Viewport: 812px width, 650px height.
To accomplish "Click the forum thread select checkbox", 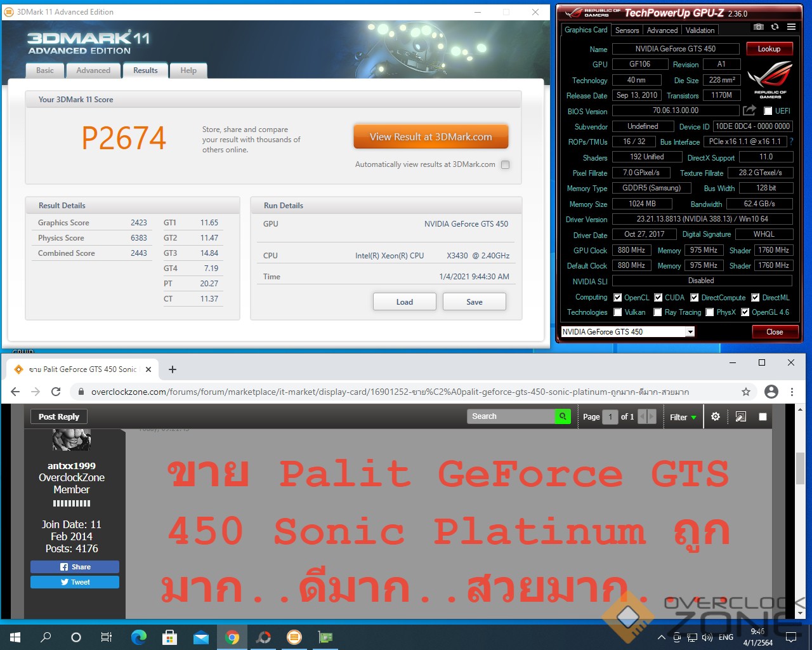I will pyautogui.click(x=763, y=416).
